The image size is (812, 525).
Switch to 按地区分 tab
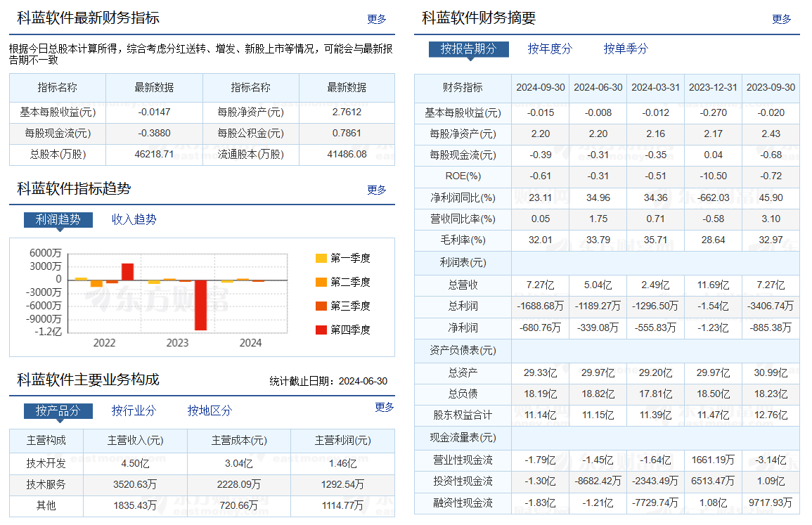(x=210, y=411)
